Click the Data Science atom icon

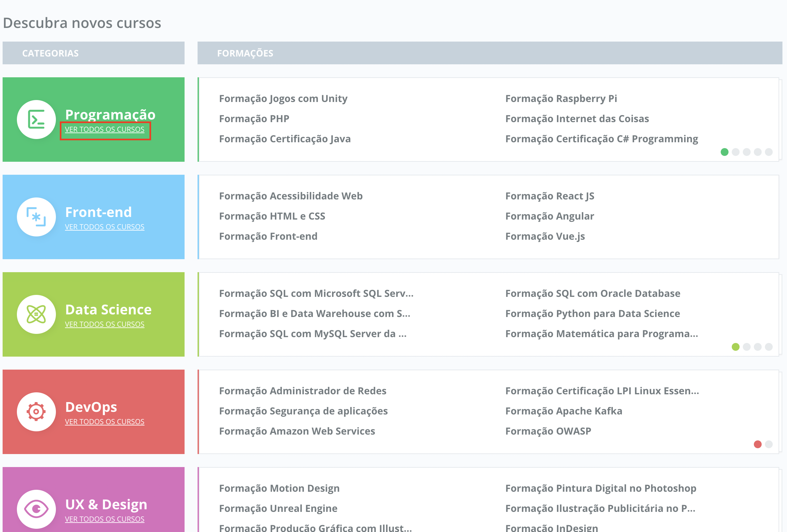point(36,314)
